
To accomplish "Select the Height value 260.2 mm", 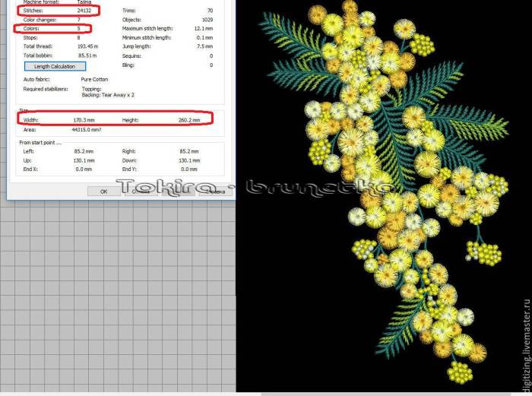I will tap(188, 120).
